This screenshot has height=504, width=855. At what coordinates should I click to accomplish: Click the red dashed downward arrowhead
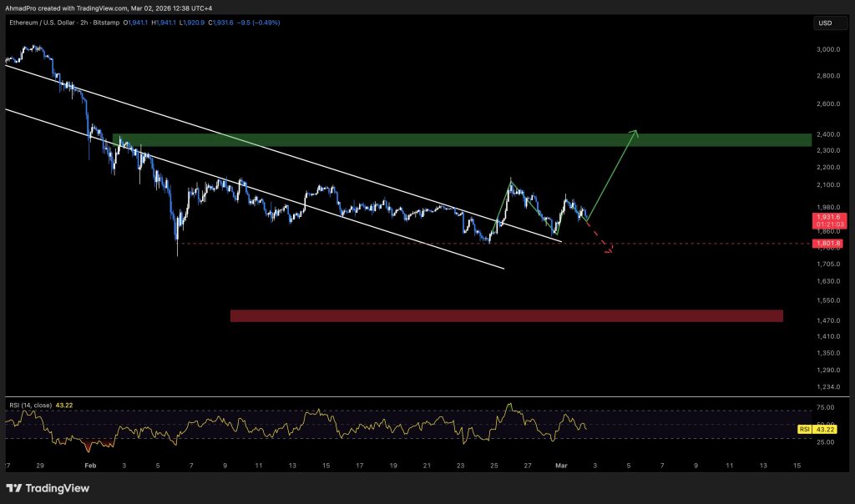[x=609, y=249]
